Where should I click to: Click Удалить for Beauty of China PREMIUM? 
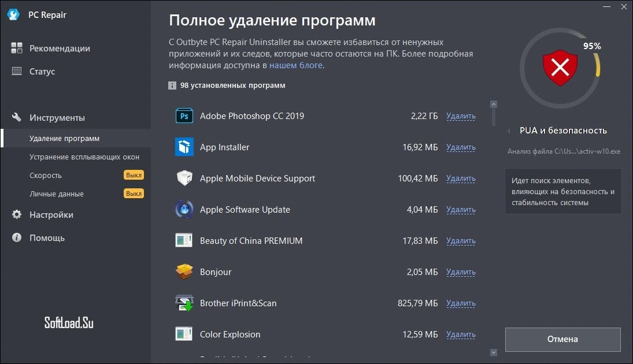(461, 241)
